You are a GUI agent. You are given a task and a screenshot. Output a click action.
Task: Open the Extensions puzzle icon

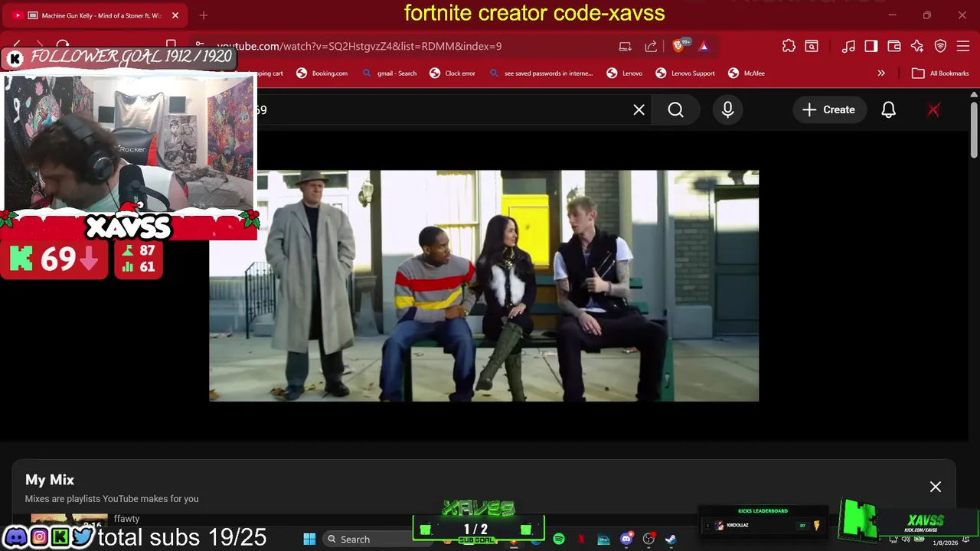(x=789, y=46)
